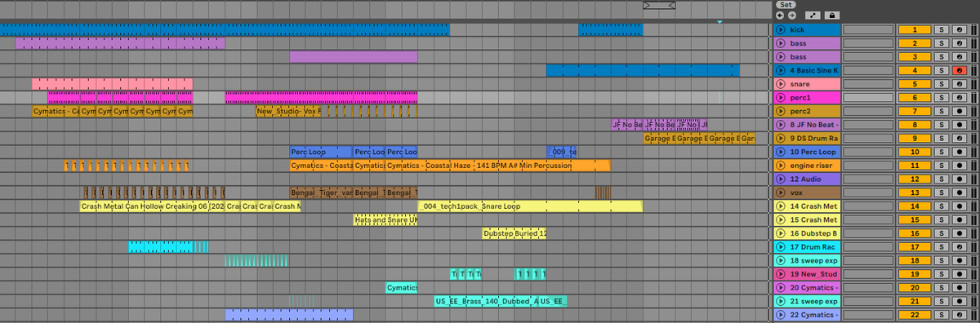Select the 9 DS Drum Ra track header

click(x=806, y=138)
